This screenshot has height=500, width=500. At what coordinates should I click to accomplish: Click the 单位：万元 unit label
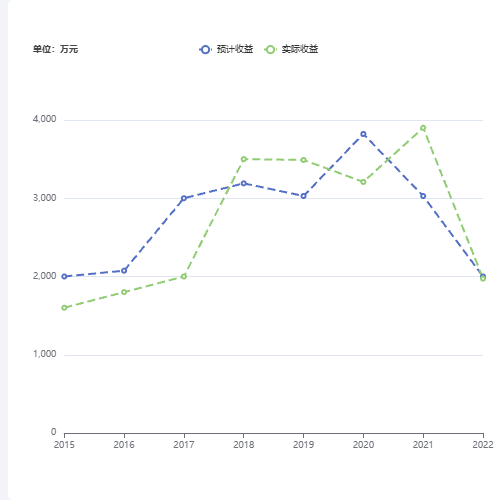55,49
